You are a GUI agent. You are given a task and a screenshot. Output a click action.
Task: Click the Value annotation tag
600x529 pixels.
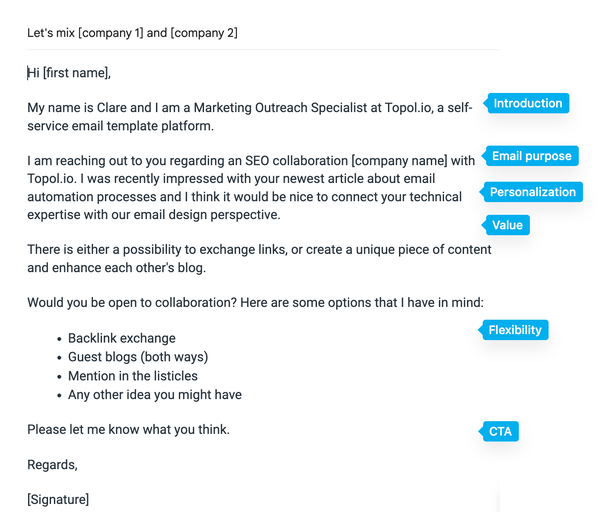(507, 225)
